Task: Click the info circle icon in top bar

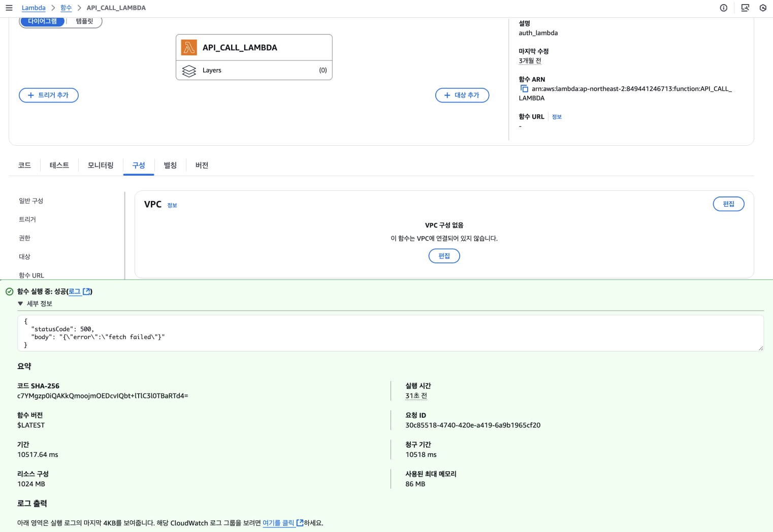Action: [x=724, y=8]
